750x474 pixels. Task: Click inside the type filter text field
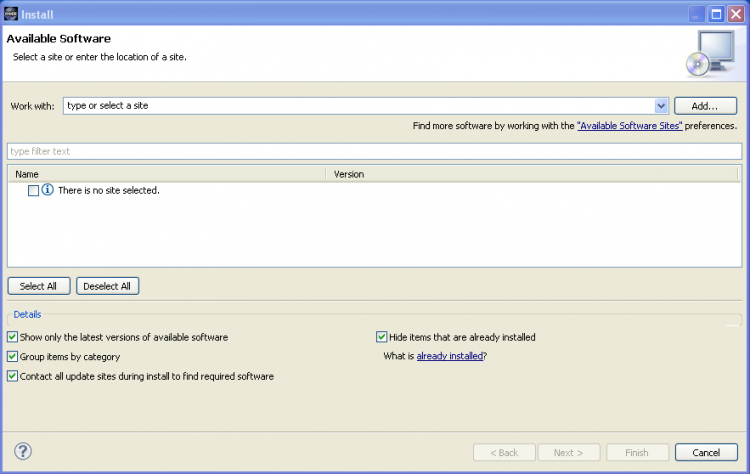click(x=374, y=151)
